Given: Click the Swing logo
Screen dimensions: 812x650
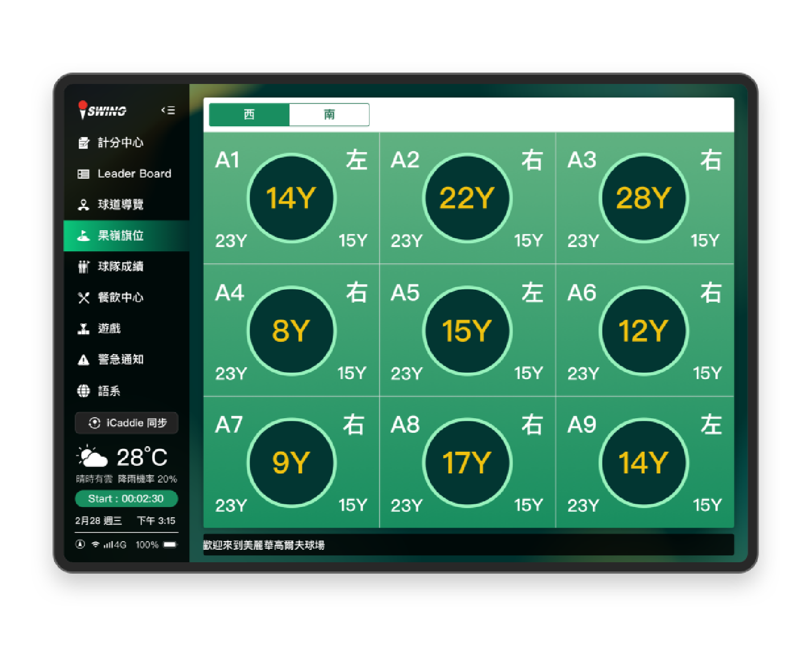Looking at the screenshot, I should click(102, 110).
